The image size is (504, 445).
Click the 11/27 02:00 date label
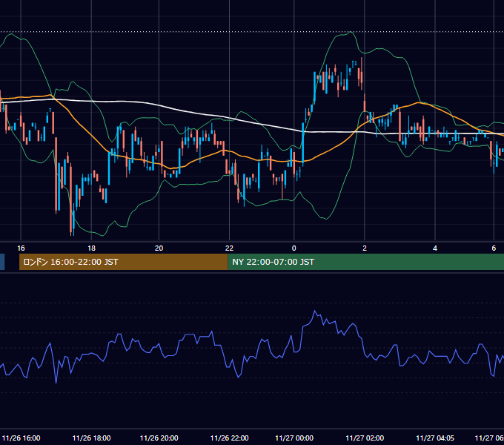365,438
